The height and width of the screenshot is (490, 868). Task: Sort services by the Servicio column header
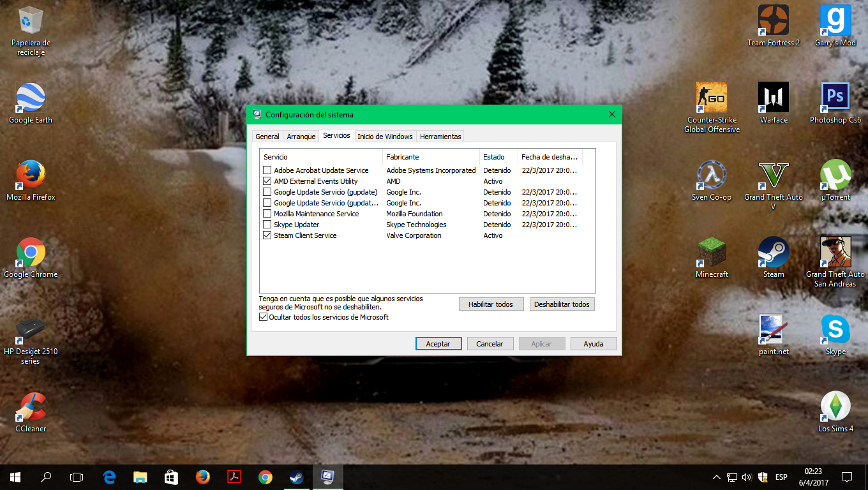point(321,157)
